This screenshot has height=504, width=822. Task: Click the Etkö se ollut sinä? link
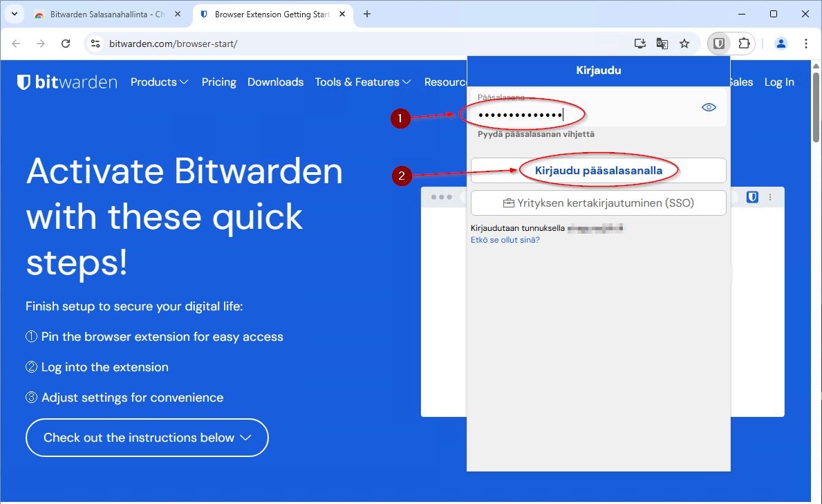tap(505, 240)
